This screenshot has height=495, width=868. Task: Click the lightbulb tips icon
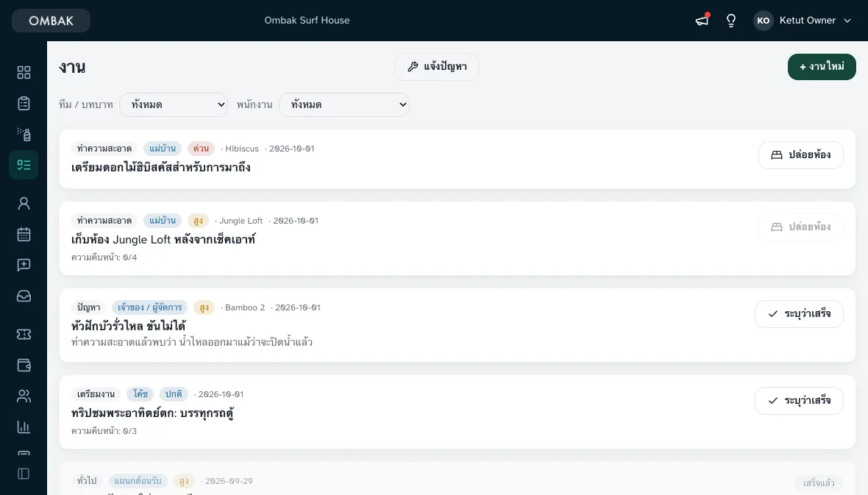coord(731,21)
